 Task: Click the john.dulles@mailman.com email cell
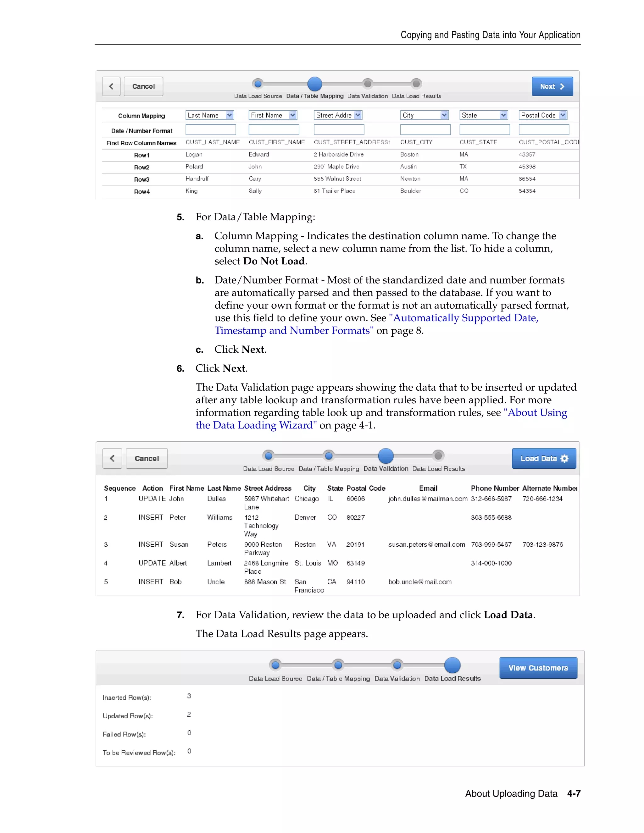tap(428, 499)
